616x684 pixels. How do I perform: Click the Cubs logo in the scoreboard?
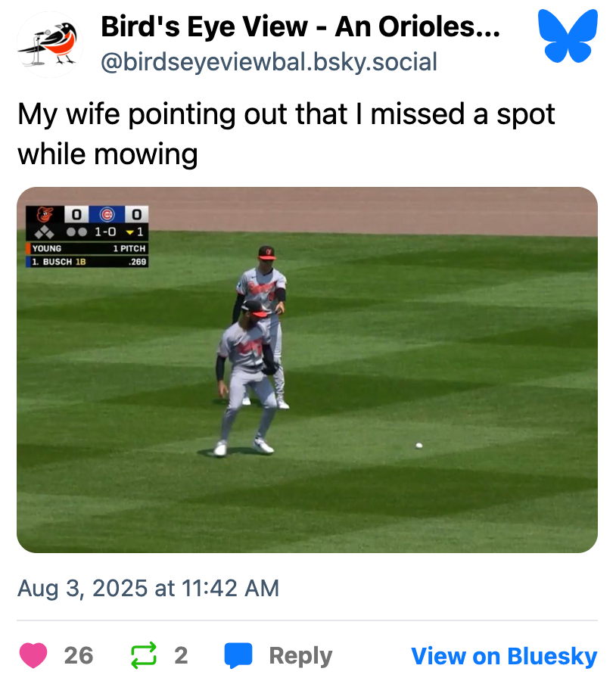coord(107,215)
